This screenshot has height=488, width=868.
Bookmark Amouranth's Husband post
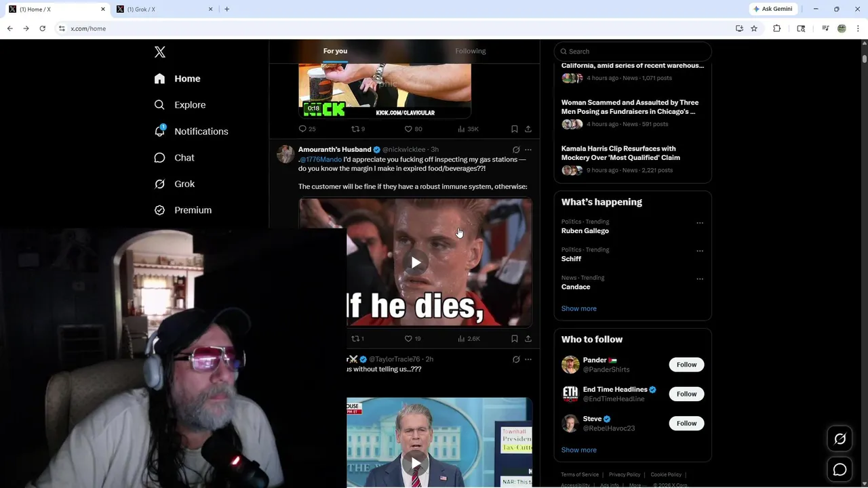click(x=514, y=338)
